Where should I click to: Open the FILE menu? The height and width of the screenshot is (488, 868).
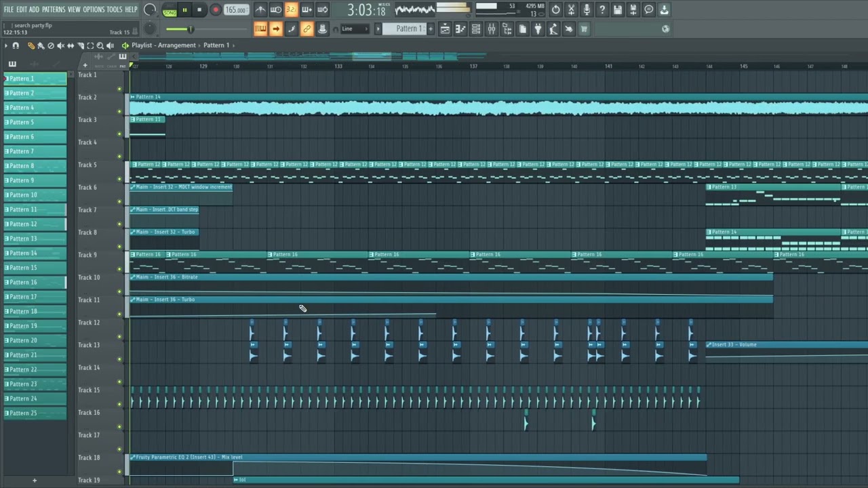point(9,9)
